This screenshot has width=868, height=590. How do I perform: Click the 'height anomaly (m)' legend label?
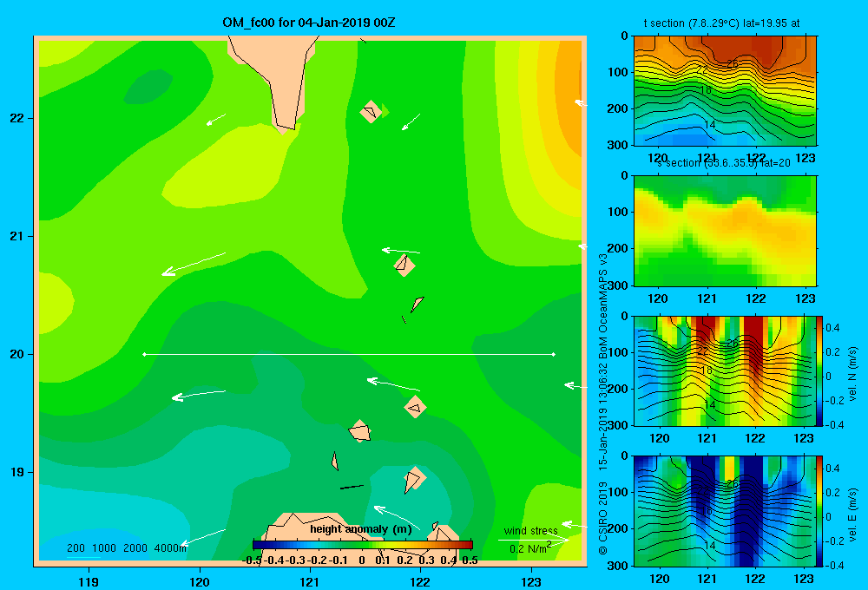(x=361, y=529)
